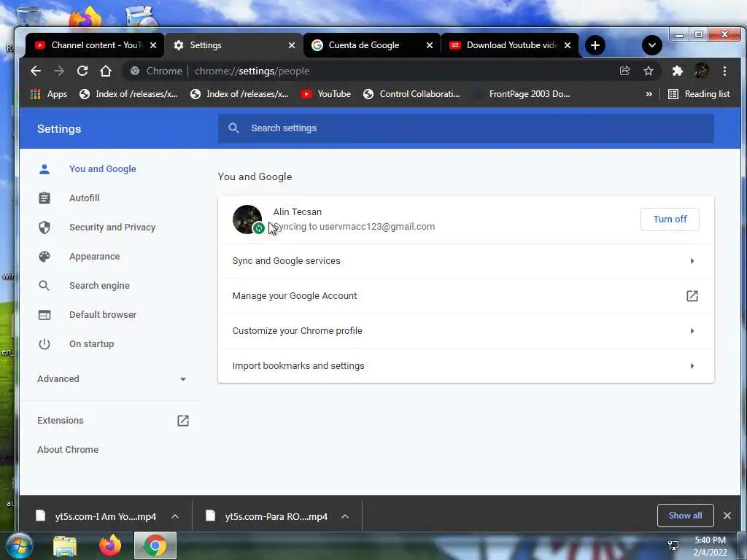Viewport: 747px width, 560px height.
Task: Expand options for I Am Yo....mp4 download
Action: (175, 516)
